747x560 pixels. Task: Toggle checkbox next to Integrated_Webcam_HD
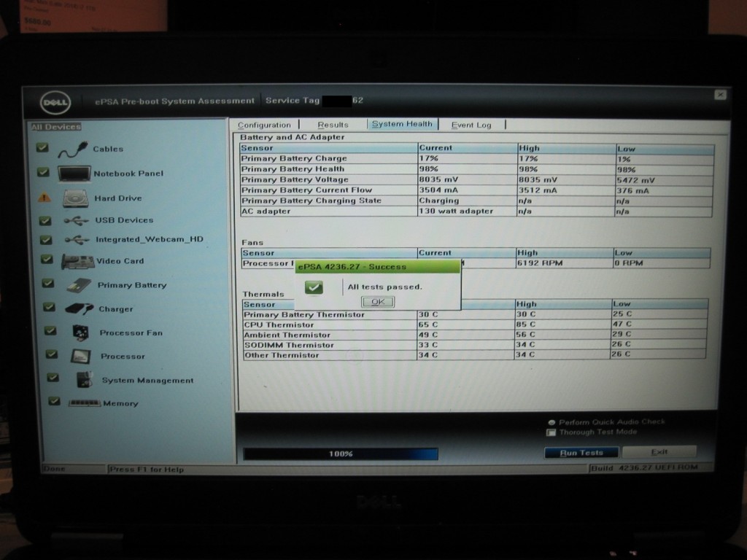click(46, 240)
